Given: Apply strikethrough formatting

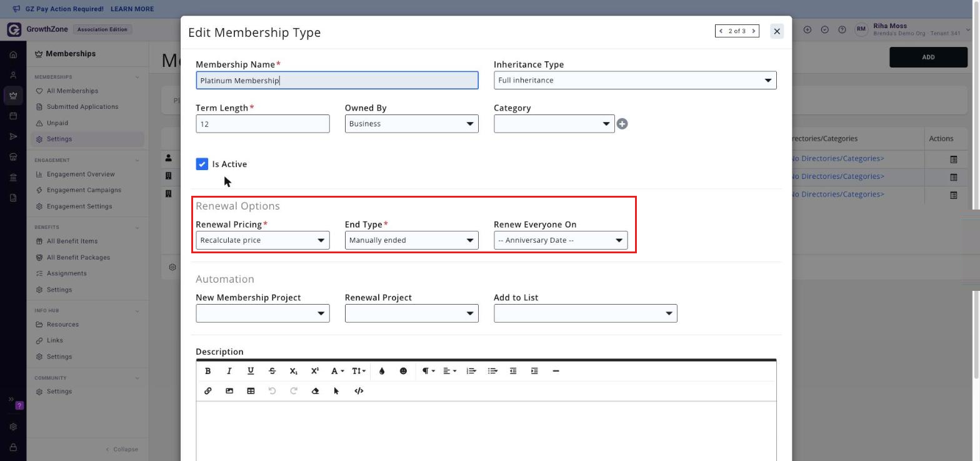Looking at the screenshot, I should point(272,371).
